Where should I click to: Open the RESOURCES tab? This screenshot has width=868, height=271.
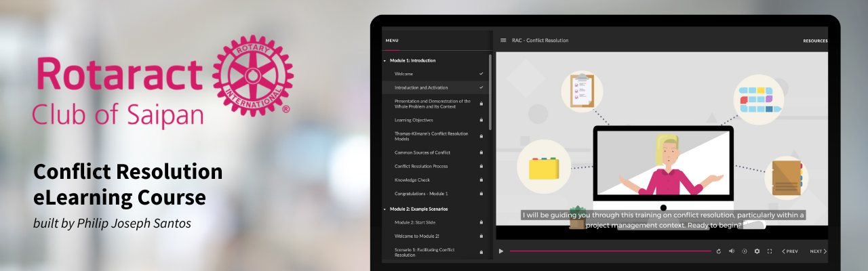click(815, 41)
